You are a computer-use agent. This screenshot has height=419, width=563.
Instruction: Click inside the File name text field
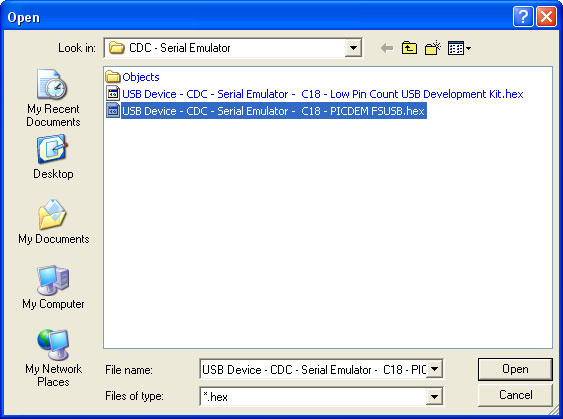tap(313, 369)
